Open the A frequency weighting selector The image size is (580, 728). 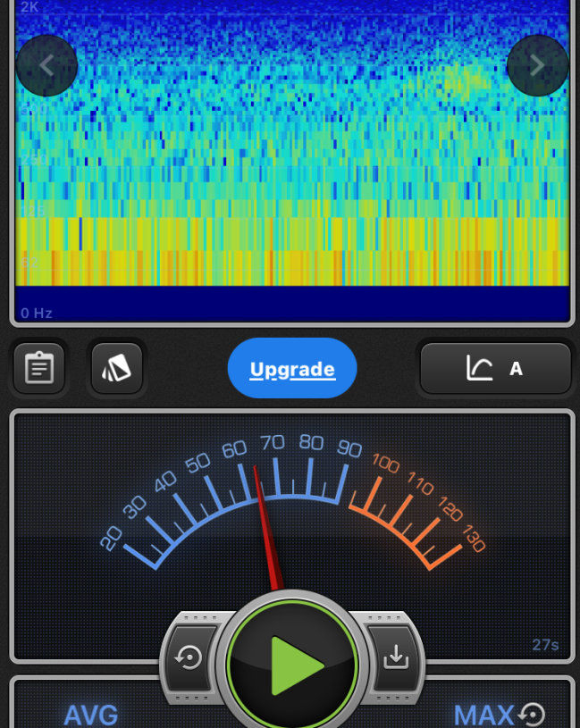coord(495,368)
